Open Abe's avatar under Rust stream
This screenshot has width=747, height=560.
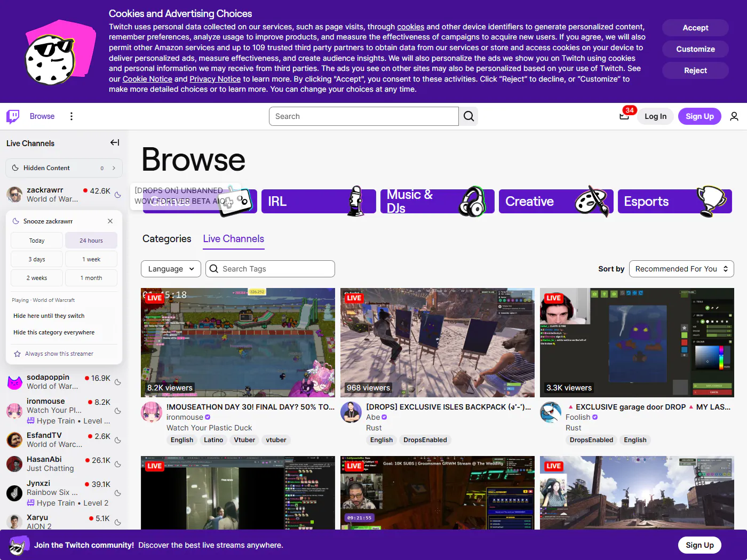pyautogui.click(x=351, y=413)
